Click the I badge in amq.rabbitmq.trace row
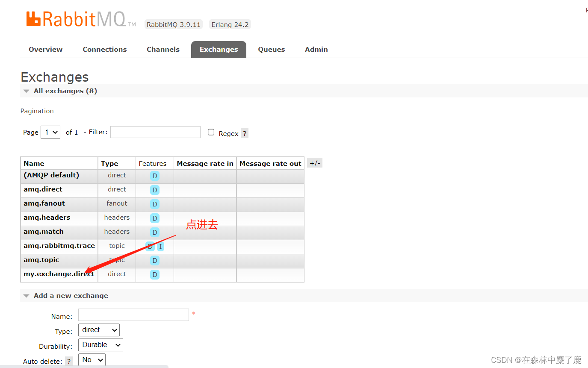 [160, 246]
